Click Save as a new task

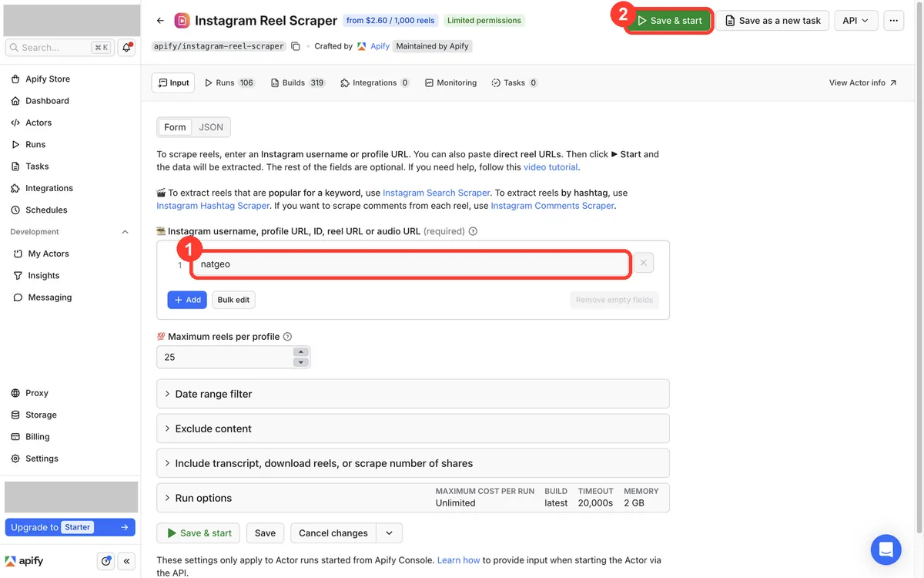coord(772,21)
